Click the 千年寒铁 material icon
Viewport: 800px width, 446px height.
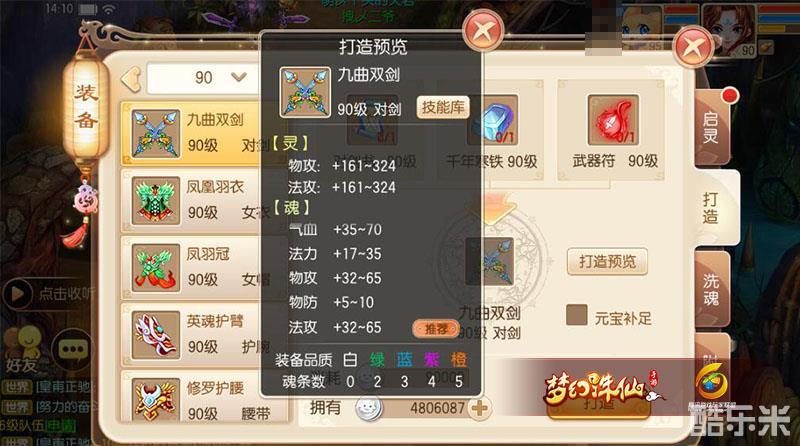(493, 120)
